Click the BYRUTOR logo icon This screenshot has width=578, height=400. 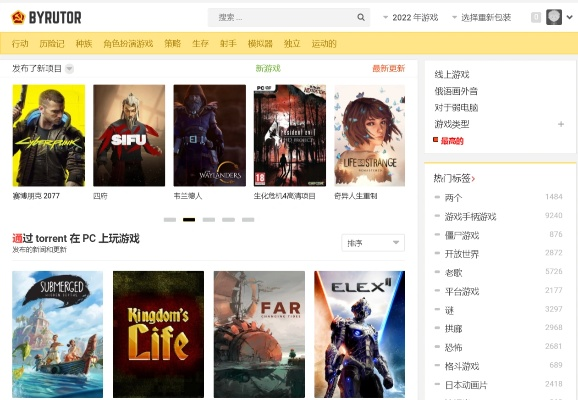pos(18,17)
